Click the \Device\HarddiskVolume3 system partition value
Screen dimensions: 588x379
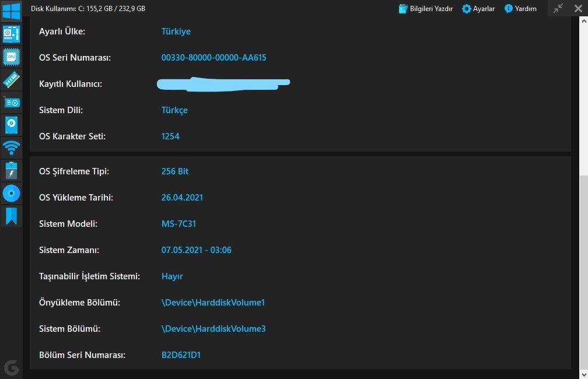coord(213,329)
